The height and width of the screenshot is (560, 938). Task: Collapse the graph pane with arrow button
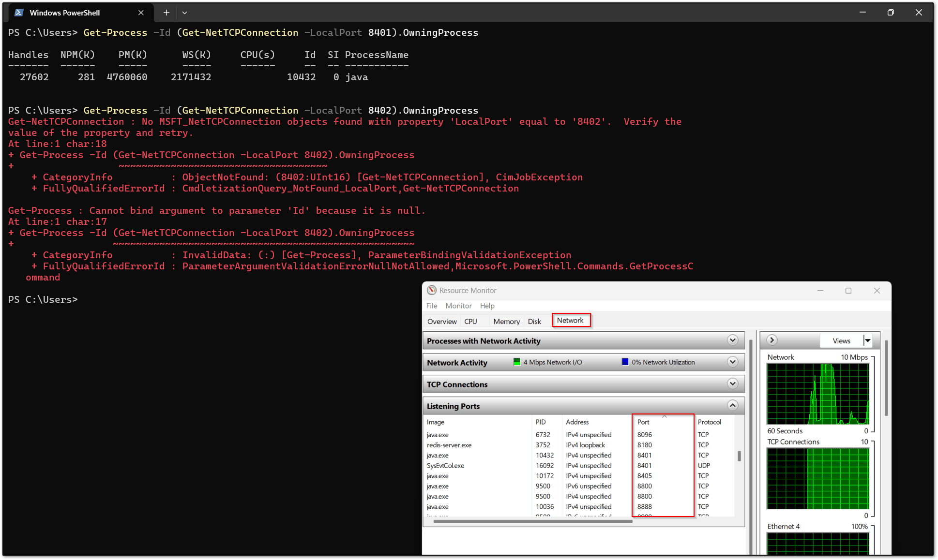772,340
